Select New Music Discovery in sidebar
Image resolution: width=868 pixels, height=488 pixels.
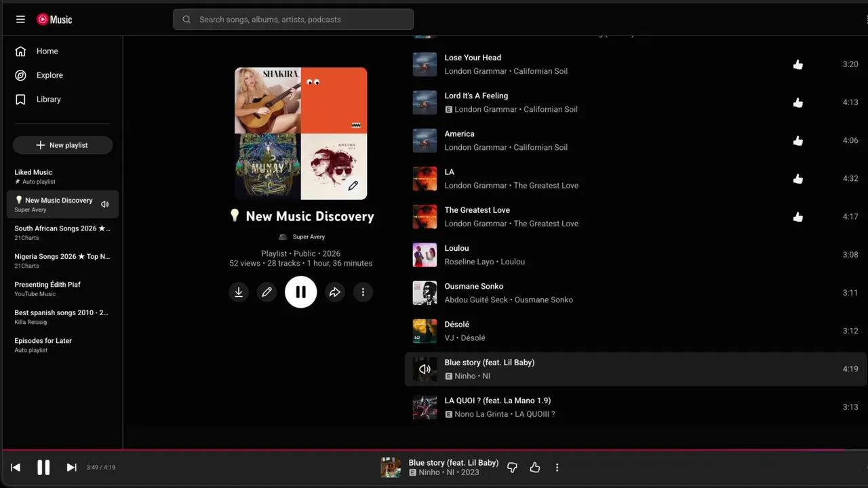(x=62, y=204)
